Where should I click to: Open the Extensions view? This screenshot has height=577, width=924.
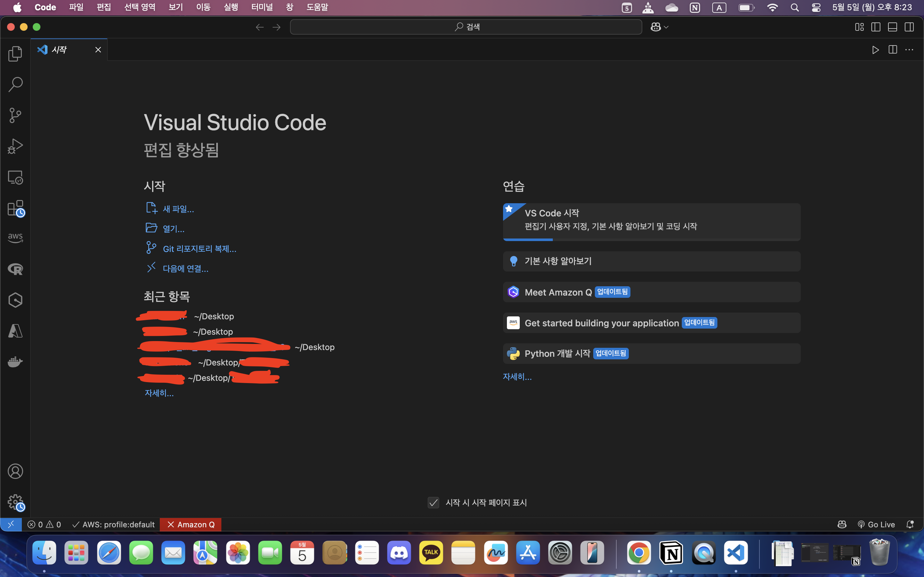point(15,208)
